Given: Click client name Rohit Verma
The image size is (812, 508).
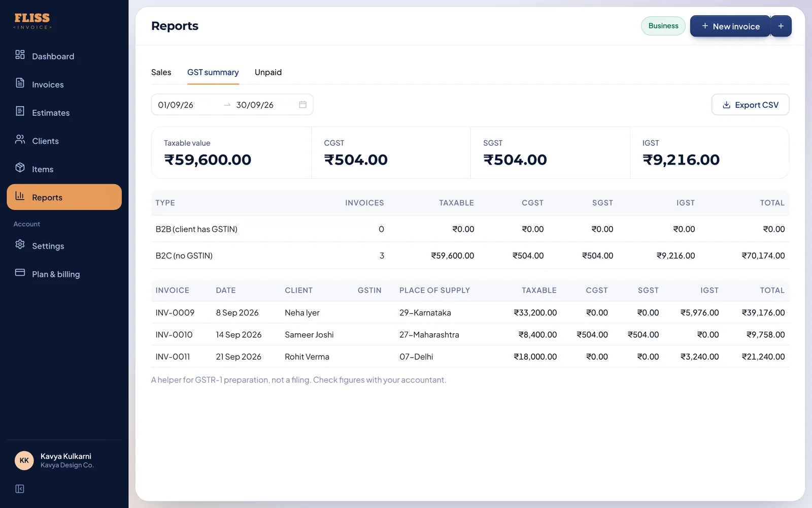Looking at the screenshot, I should (307, 357).
